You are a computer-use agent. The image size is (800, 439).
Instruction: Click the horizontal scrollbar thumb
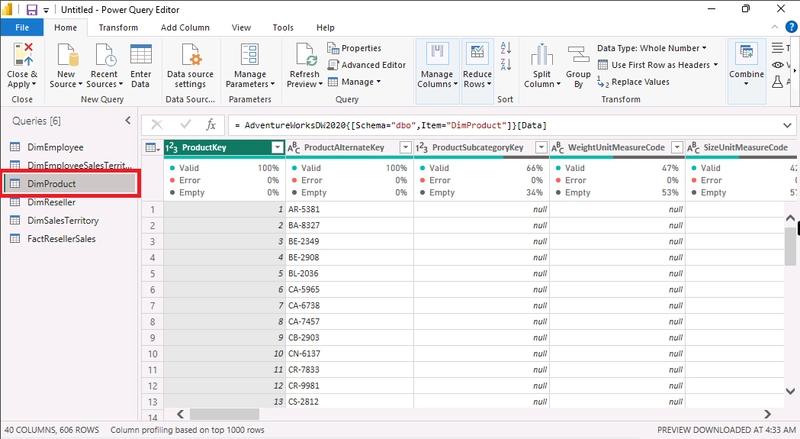point(224,414)
